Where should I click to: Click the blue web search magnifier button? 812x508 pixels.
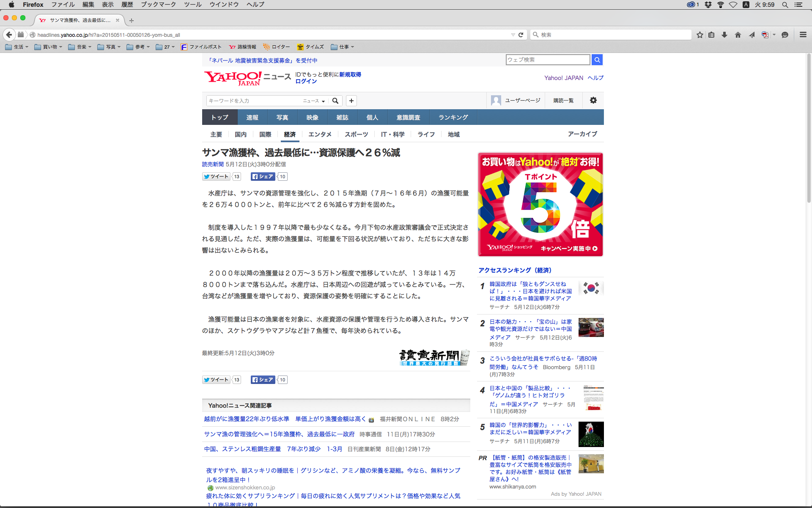click(x=597, y=60)
